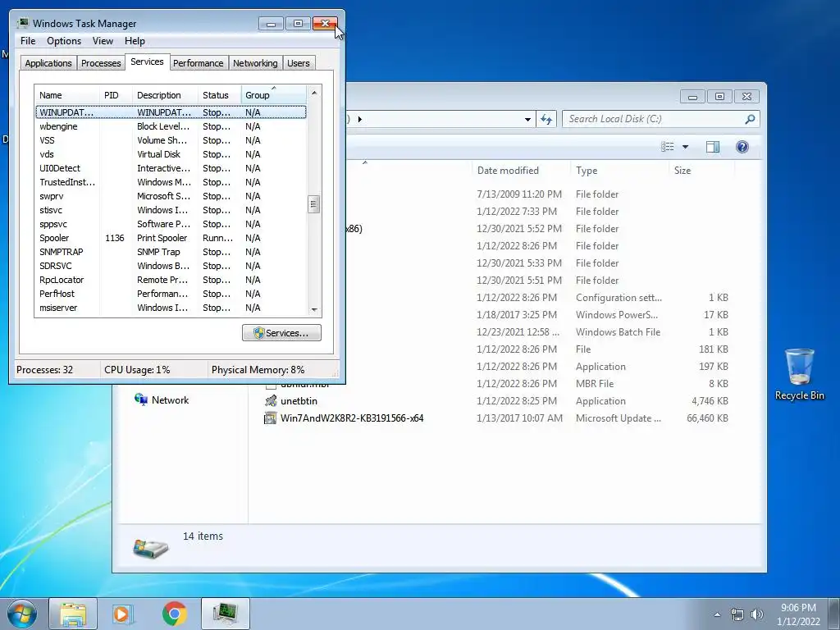
Task: Select the wbengine service row
Action: tap(171, 126)
